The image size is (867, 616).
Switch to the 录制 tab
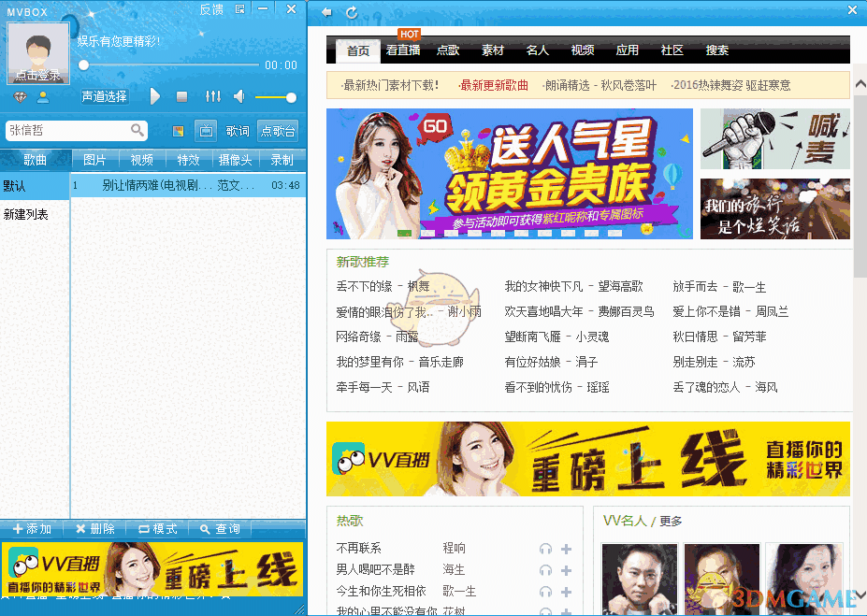(282, 160)
